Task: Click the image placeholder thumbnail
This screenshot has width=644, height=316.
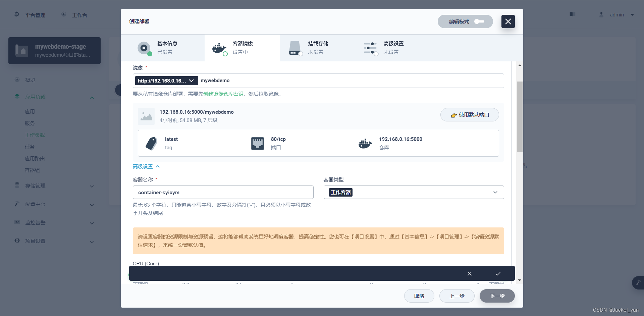Action: pyautogui.click(x=146, y=116)
